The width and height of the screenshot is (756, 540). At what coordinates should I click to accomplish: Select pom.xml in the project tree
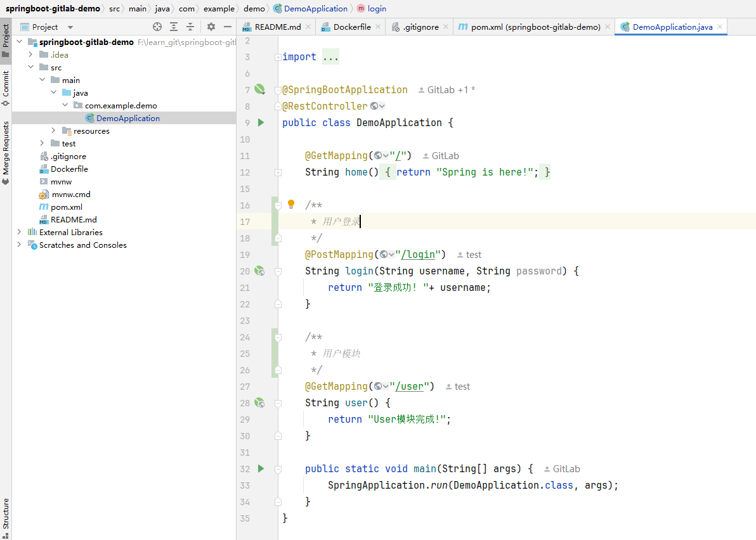[67, 207]
